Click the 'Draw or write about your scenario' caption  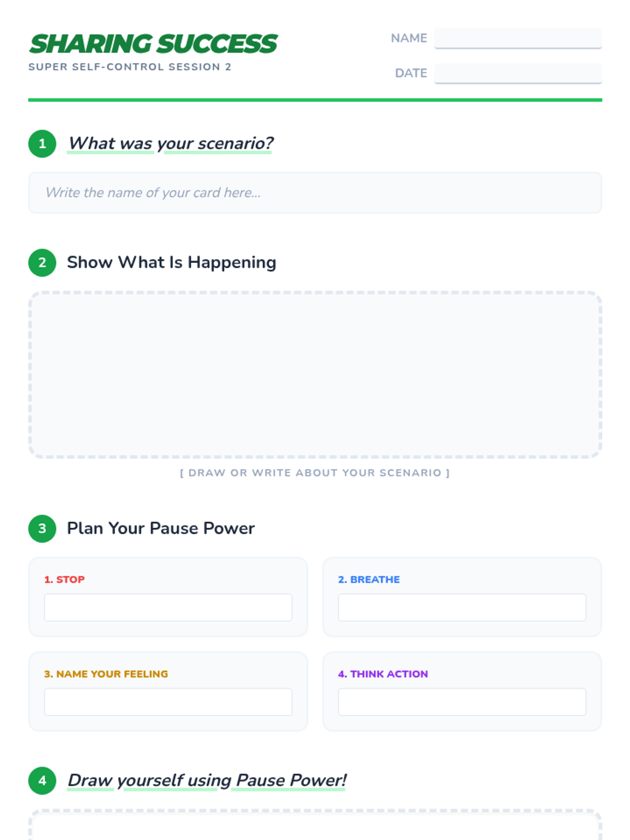[x=315, y=472]
